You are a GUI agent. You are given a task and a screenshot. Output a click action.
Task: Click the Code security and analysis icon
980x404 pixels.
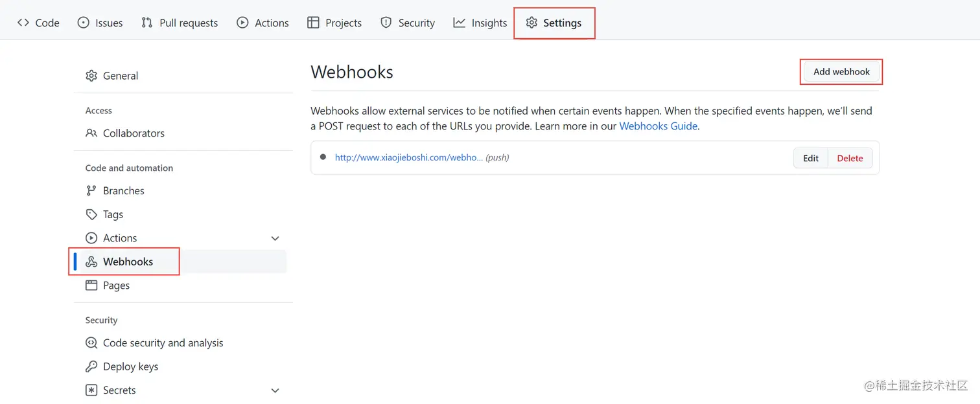(91, 343)
